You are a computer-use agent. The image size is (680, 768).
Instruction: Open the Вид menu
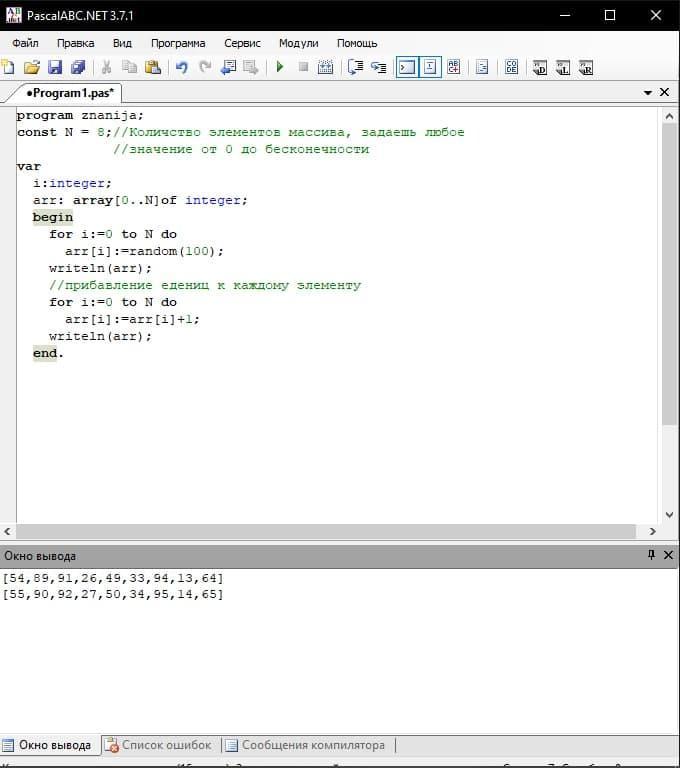122,43
